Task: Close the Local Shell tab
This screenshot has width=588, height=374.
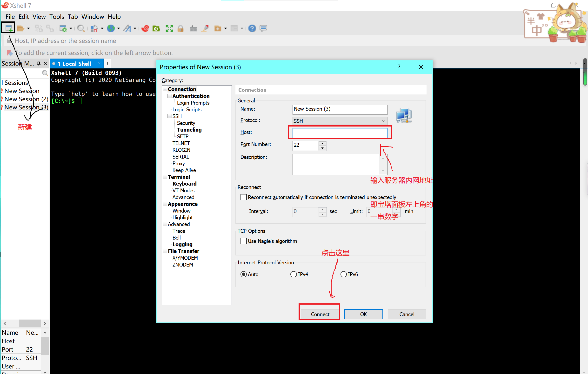Action: (99, 63)
